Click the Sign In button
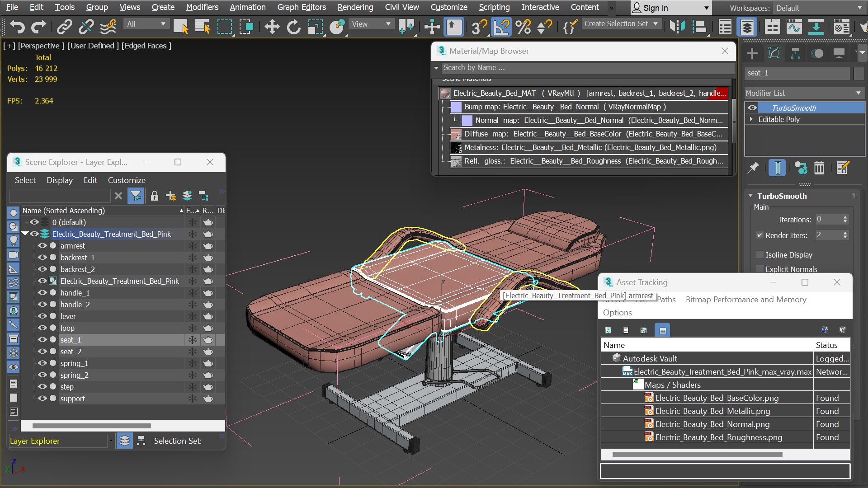 pos(670,8)
